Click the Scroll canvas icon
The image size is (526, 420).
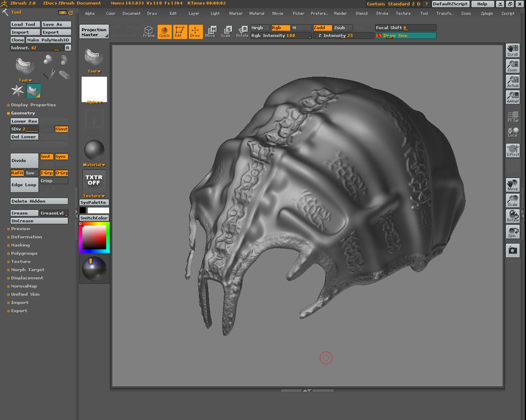[512, 50]
